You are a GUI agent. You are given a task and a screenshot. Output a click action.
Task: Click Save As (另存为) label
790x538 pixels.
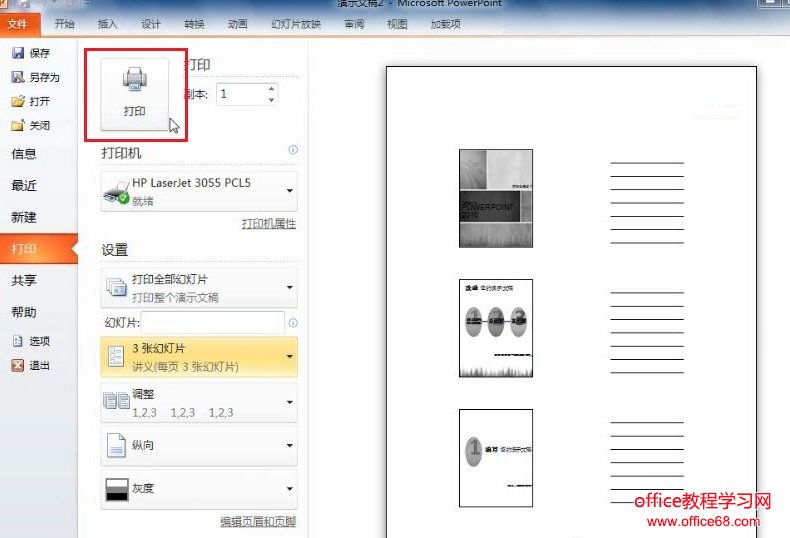pyautogui.click(x=44, y=77)
